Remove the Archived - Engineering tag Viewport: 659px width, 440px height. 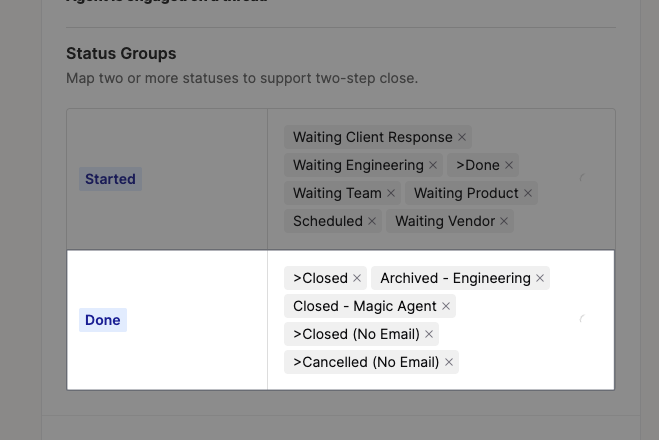(x=540, y=278)
